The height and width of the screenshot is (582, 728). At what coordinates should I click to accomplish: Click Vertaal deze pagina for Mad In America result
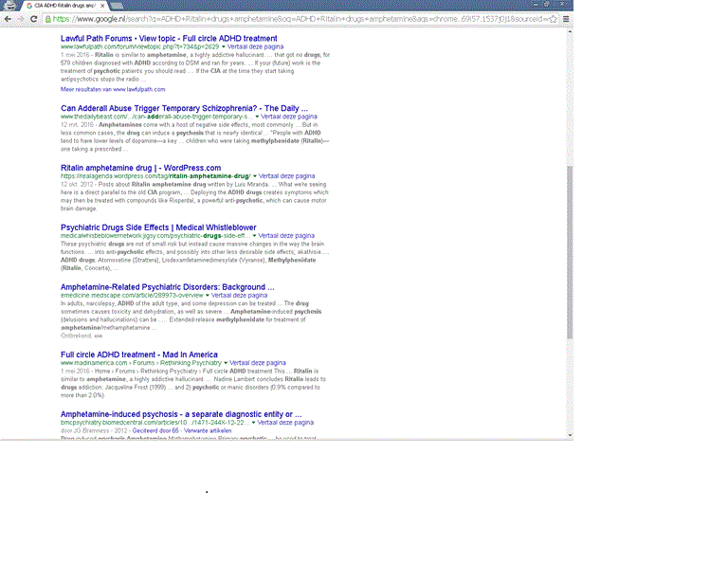pyautogui.click(x=258, y=363)
